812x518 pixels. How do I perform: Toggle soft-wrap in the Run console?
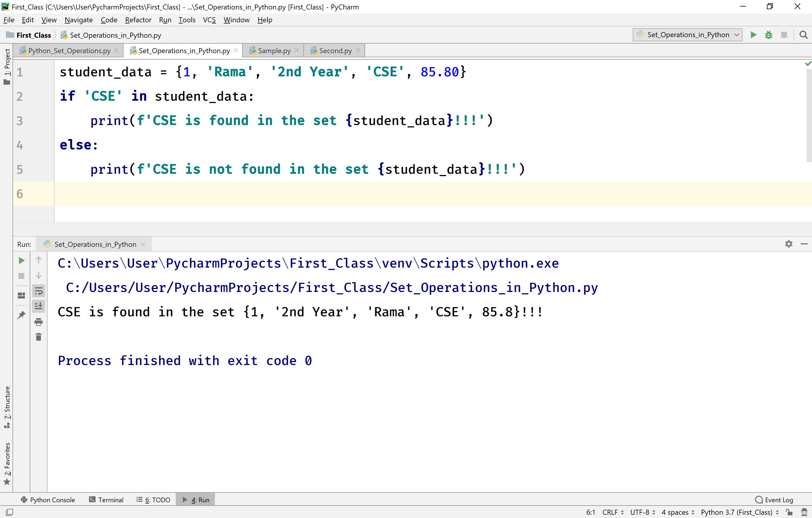pyautogui.click(x=39, y=291)
